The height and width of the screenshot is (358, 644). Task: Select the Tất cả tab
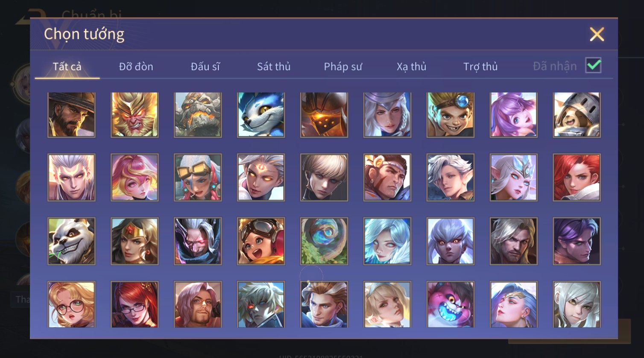point(67,67)
